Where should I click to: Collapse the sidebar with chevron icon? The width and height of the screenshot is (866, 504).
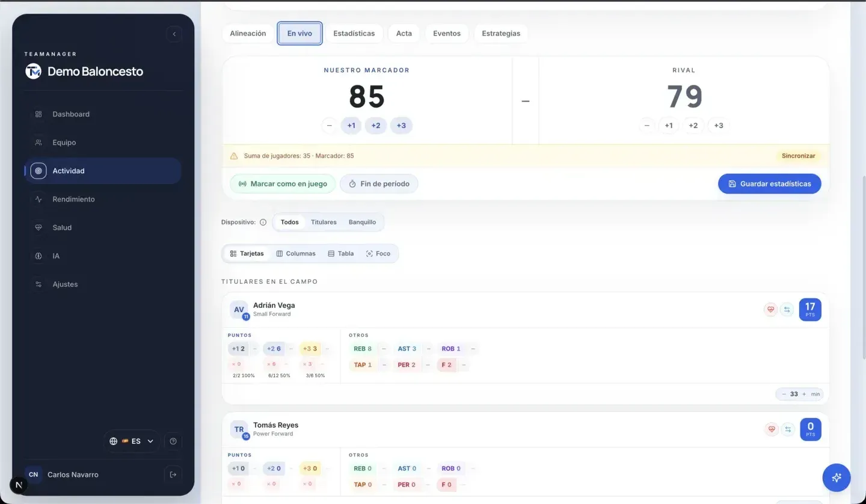pos(174,34)
